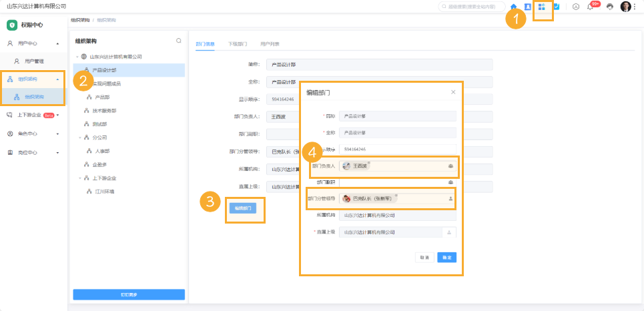Collapse the 用户中心 sidebar menu

pyautogui.click(x=57, y=43)
